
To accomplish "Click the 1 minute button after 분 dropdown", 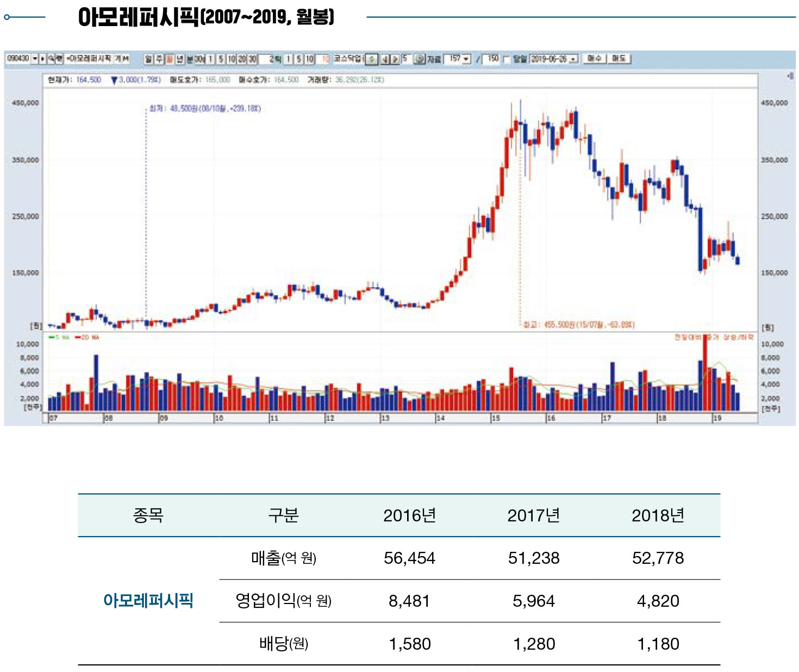I will click(x=210, y=59).
